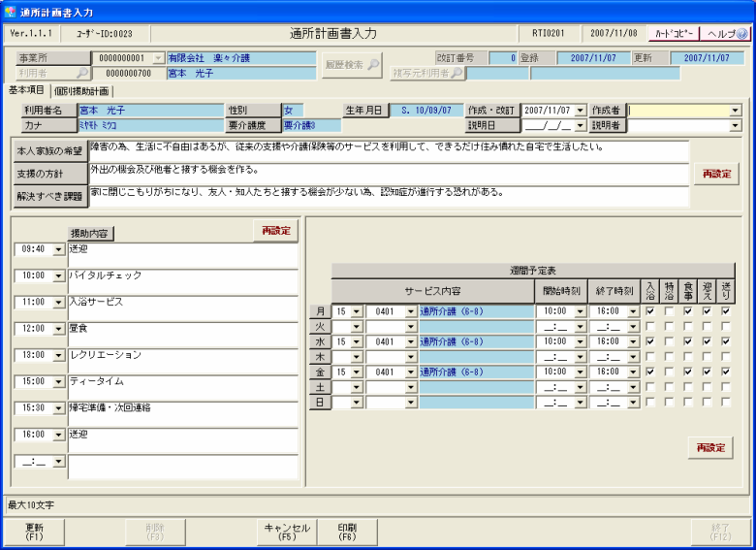Image resolution: width=756 pixels, height=550 pixels.
Task: Click the 更新 (F1) button
Action: [34, 533]
